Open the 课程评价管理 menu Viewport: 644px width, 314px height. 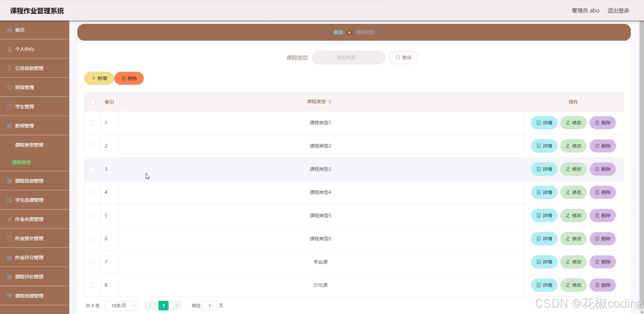pos(35,277)
